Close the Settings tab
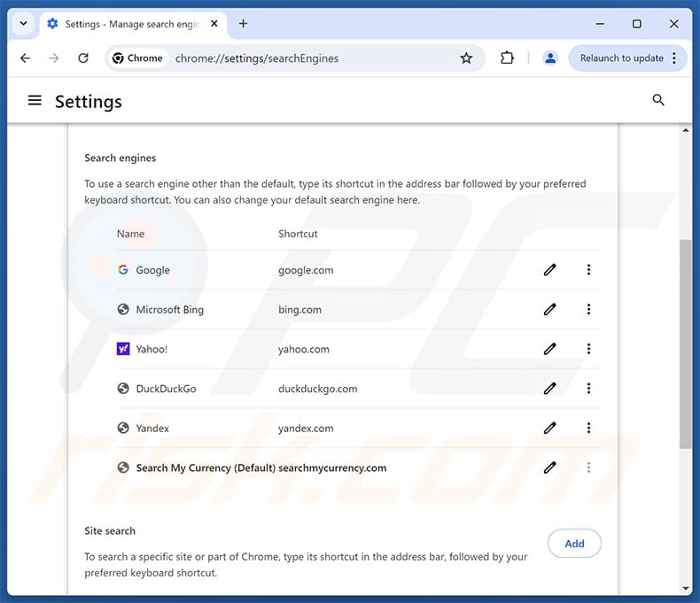The width and height of the screenshot is (700, 603). click(214, 24)
